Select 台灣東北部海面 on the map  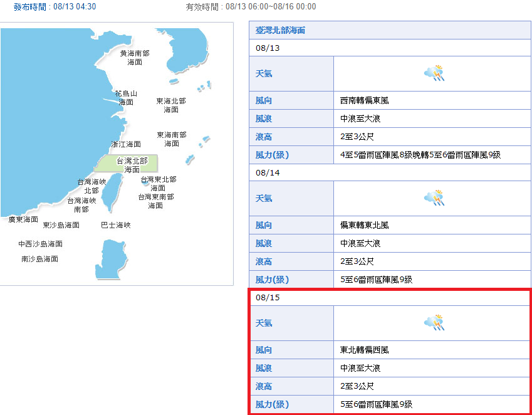159,184
